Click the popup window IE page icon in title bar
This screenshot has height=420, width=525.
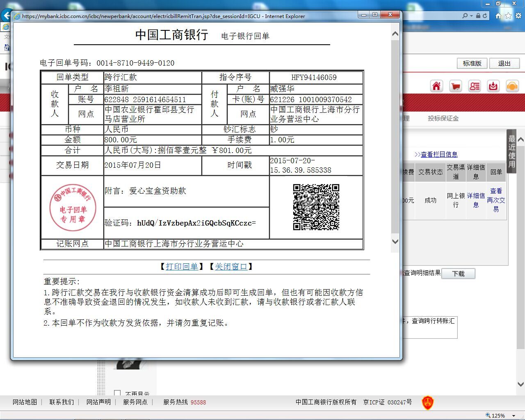(x=17, y=16)
